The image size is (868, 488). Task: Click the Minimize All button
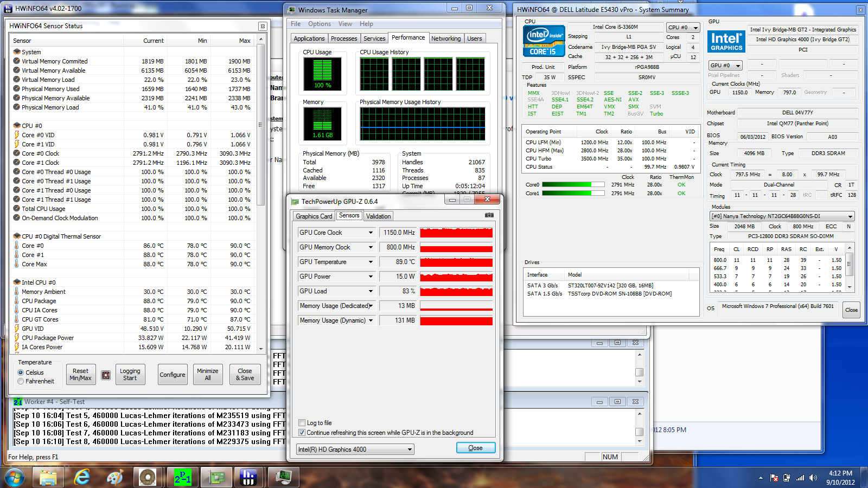(208, 375)
